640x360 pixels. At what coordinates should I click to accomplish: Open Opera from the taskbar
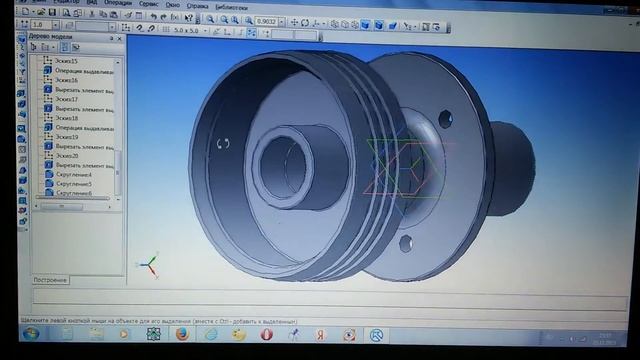pos(267,335)
